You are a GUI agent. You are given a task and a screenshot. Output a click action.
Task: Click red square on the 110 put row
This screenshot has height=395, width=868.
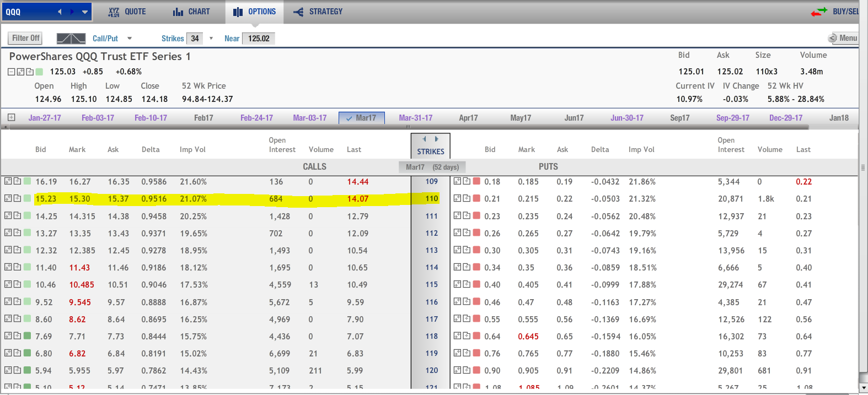(476, 198)
